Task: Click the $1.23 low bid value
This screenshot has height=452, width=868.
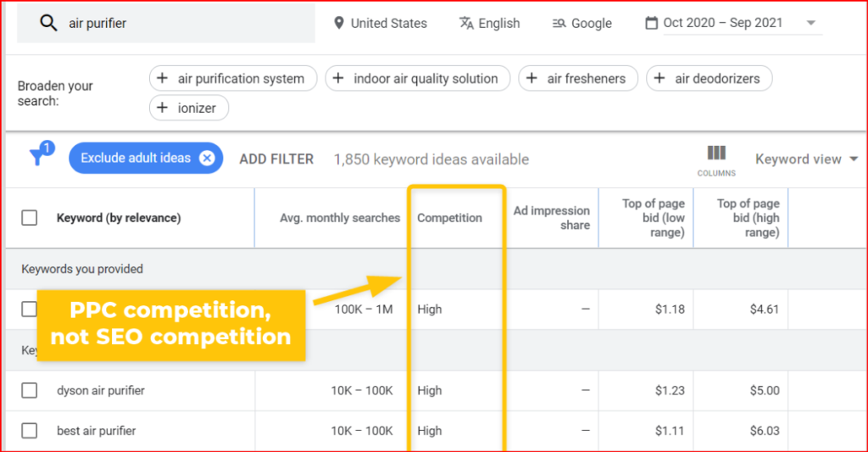Action: coord(670,390)
